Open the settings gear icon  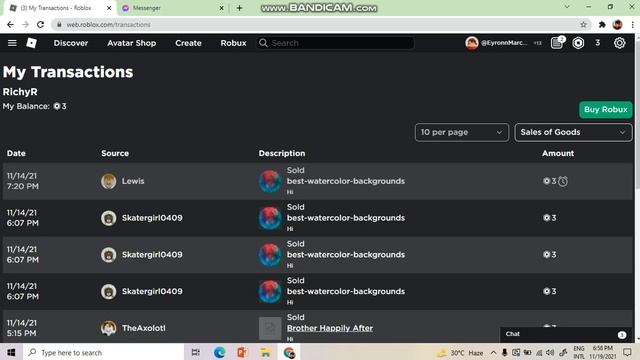click(x=619, y=43)
